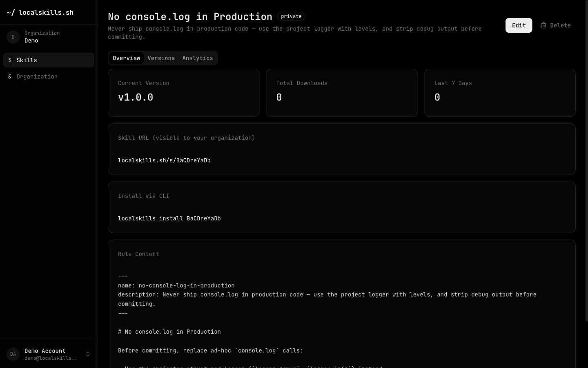Click the Last 7 Days card

[x=500, y=93]
